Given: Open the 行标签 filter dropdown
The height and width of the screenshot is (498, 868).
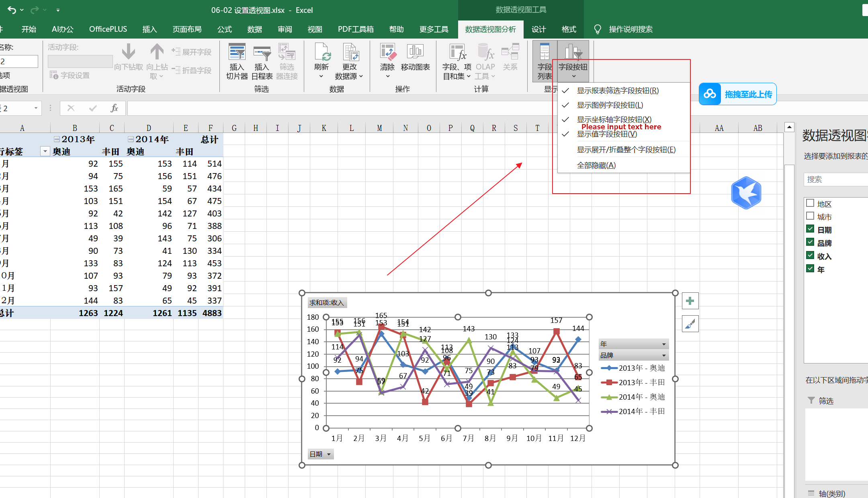Looking at the screenshot, I should (45, 151).
